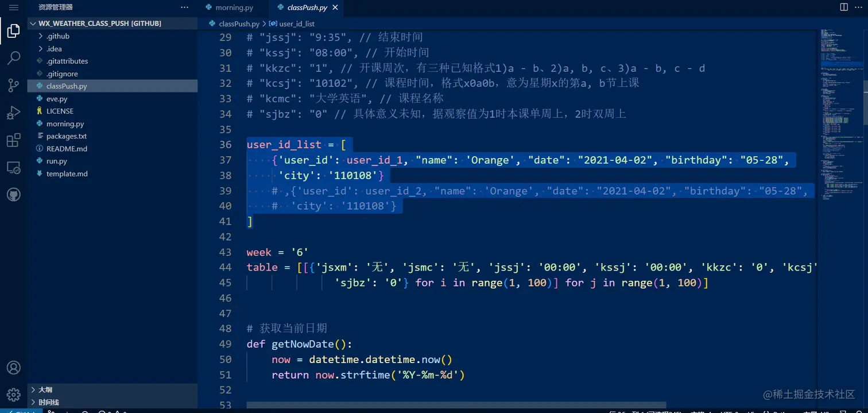Click the closing bracket on line 41

tap(250, 222)
